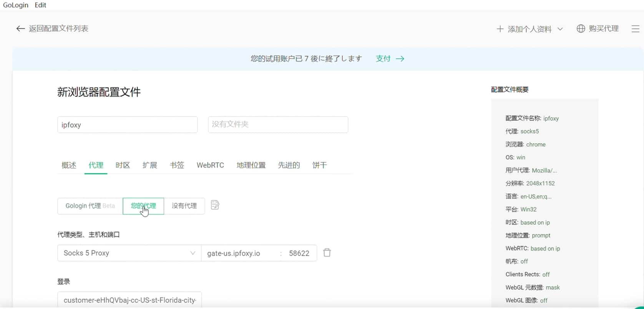The image size is (644, 309).
Task: Click summary row 时区: based on ip
Action: pos(528,223)
